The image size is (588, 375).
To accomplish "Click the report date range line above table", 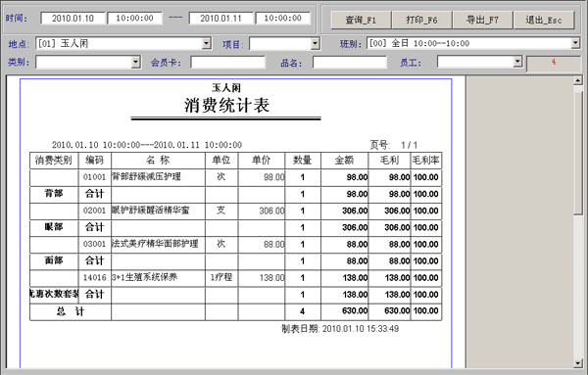I will pyautogui.click(x=147, y=145).
